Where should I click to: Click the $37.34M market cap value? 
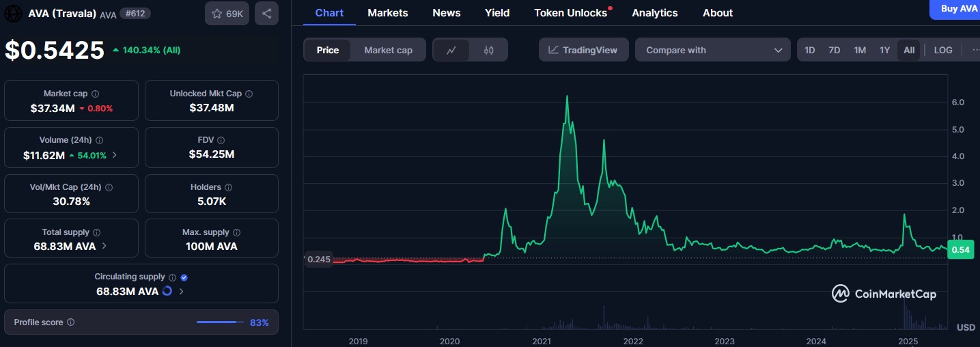pyautogui.click(x=53, y=108)
